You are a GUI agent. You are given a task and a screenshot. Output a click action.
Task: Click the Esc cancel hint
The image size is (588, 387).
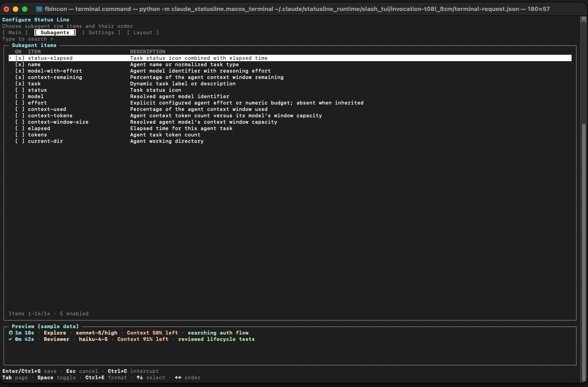click(82, 371)
